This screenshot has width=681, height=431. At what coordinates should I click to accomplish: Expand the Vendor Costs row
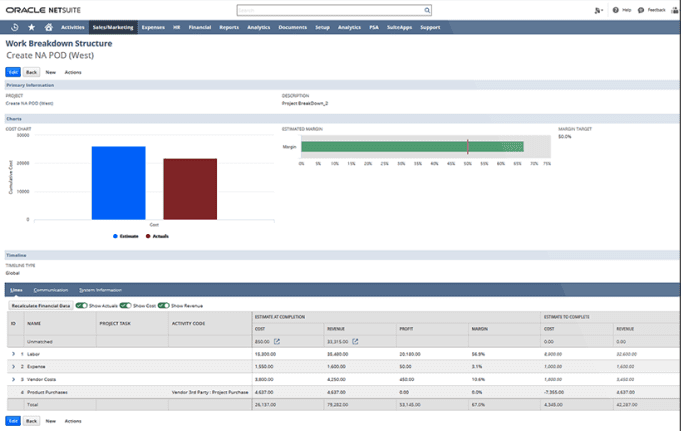click(13, 380)
